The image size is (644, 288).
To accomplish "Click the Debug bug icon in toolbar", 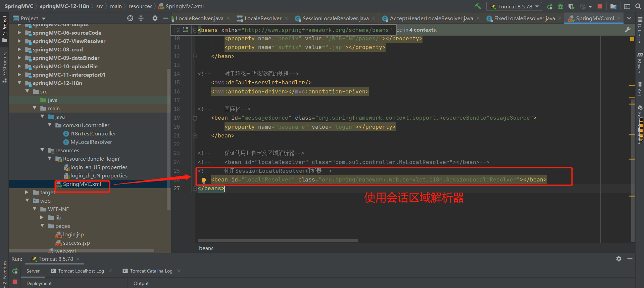I will coord(560,6).
